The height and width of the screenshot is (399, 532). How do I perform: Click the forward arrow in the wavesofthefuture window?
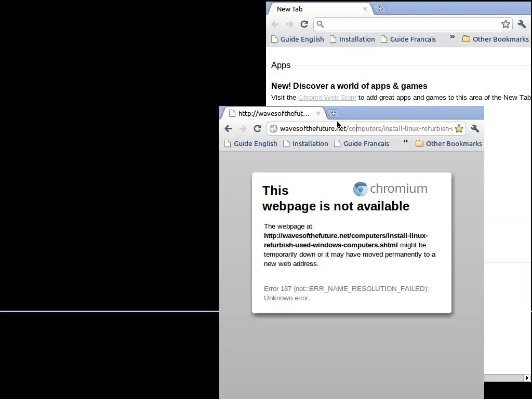[243, 129]
